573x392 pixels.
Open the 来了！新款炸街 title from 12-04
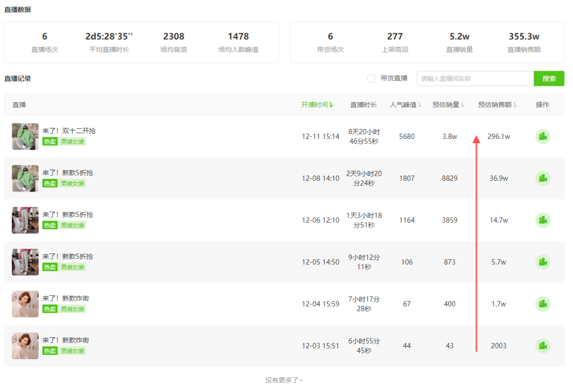[66, 298]
